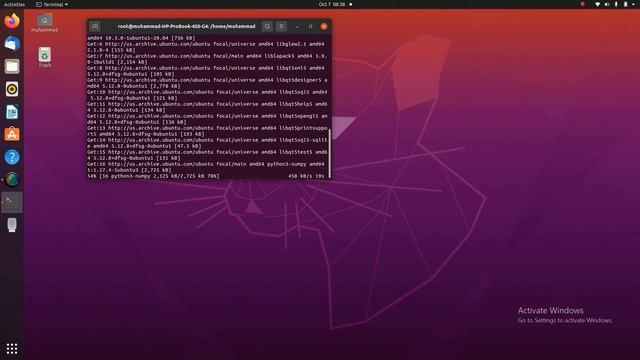Open the muhammad home folder on the desktop
The image size is (640, 360).
pos(44,23)
